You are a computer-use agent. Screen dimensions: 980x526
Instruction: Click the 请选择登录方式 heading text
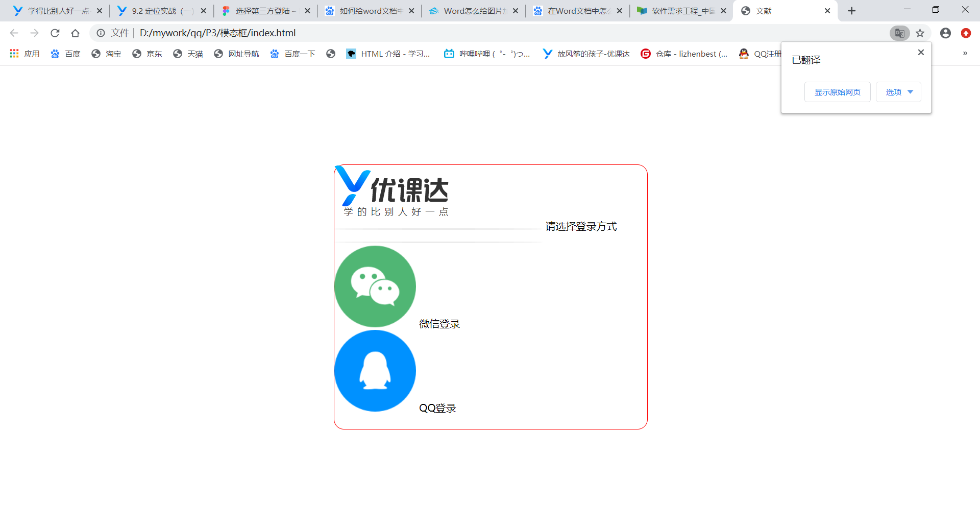tap(581, 226)
